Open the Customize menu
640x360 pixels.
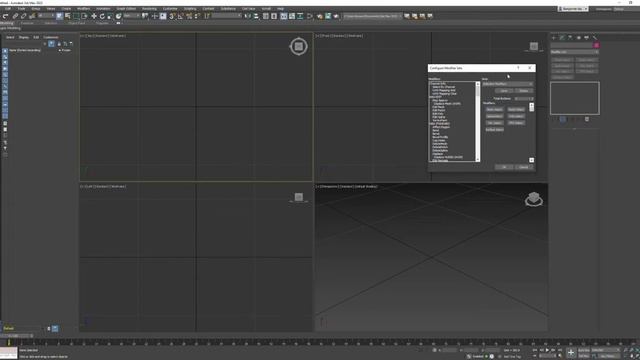point(170,9)
